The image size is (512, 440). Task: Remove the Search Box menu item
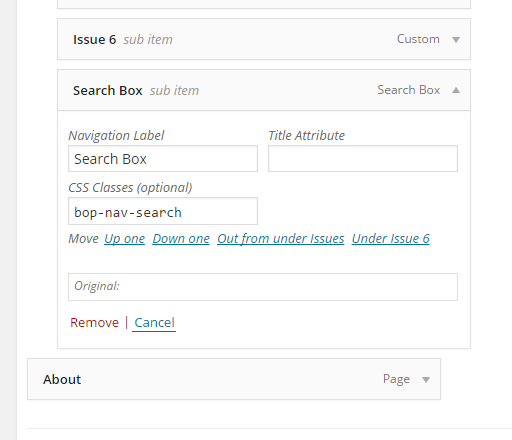[94, 323]
